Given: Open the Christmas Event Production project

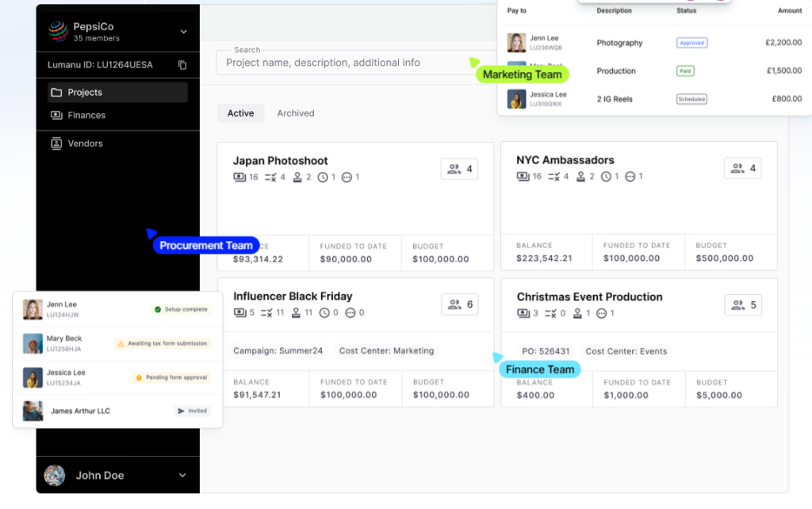Looking at the screenshot, I should point(589,297).
